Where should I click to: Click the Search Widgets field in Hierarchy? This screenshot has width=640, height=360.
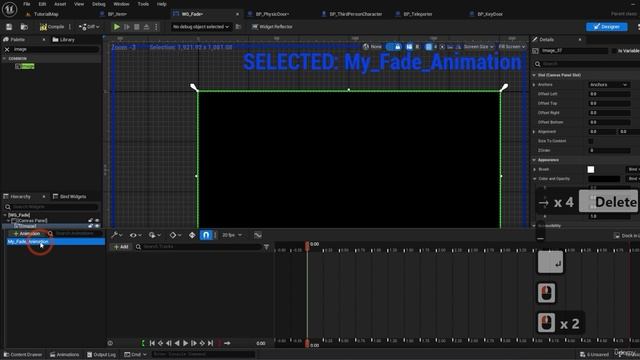pyautogui.click(x=51, y=207)
